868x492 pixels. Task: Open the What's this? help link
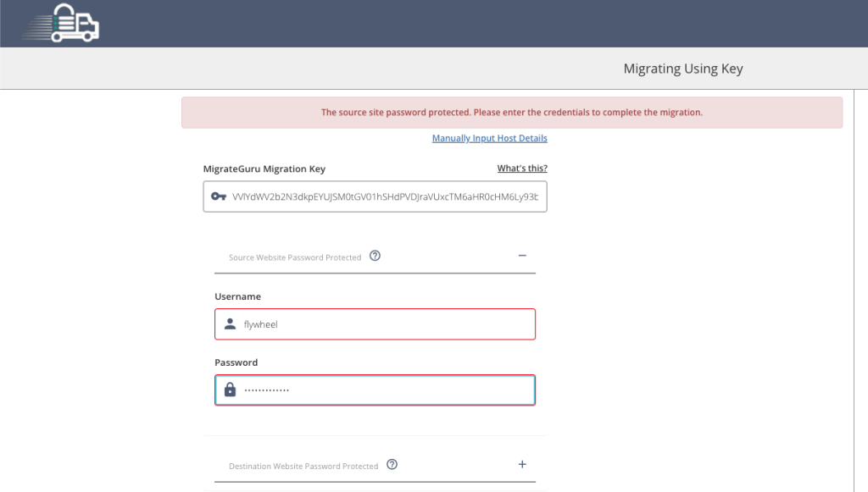click(522, 168)
